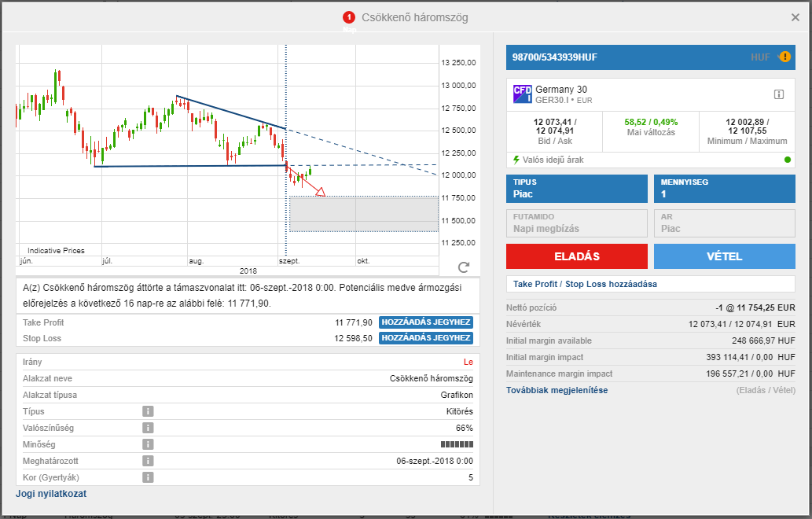Open the Tipus order type dropdown

point(576,188)
